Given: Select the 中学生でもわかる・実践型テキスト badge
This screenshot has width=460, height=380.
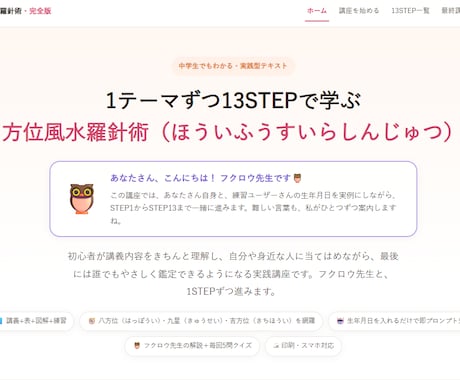Looking at the screenshot, I should [x=233, y=66].
